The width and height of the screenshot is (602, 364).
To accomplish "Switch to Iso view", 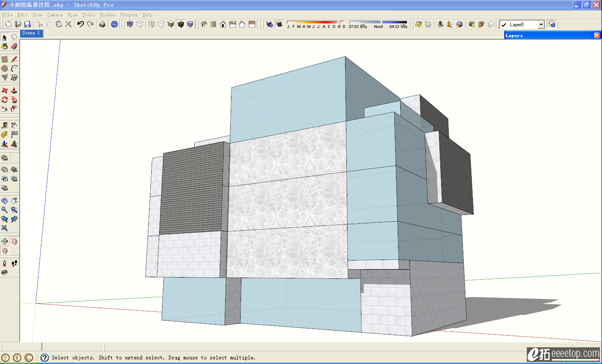I will (x=204, y=24).
